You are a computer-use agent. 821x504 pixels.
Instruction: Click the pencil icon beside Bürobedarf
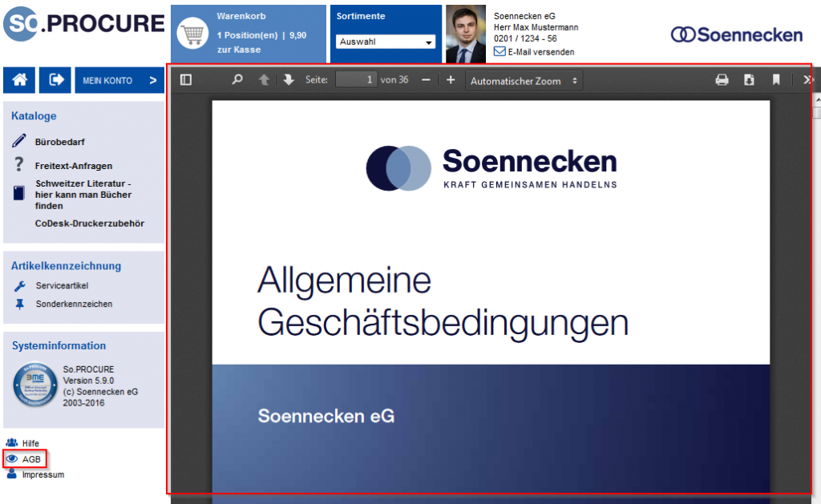pyautogui.click(x=19, y=141)
